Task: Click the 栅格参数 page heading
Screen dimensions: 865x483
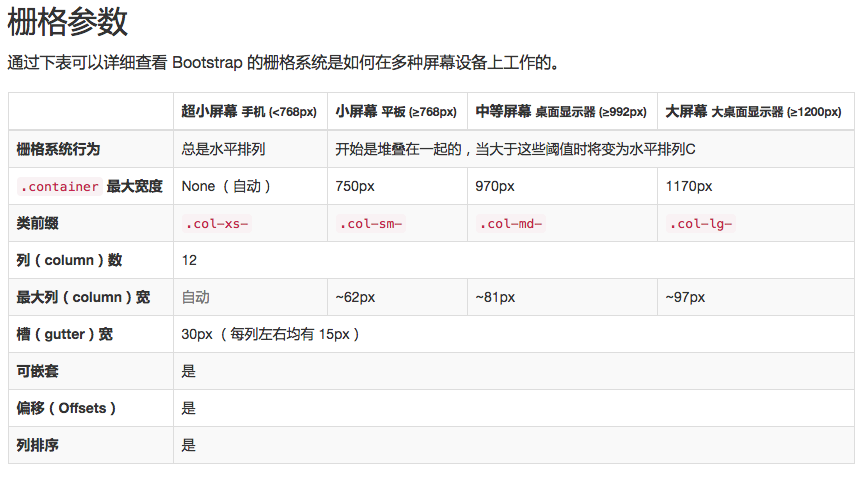Action: pos(67,22)
